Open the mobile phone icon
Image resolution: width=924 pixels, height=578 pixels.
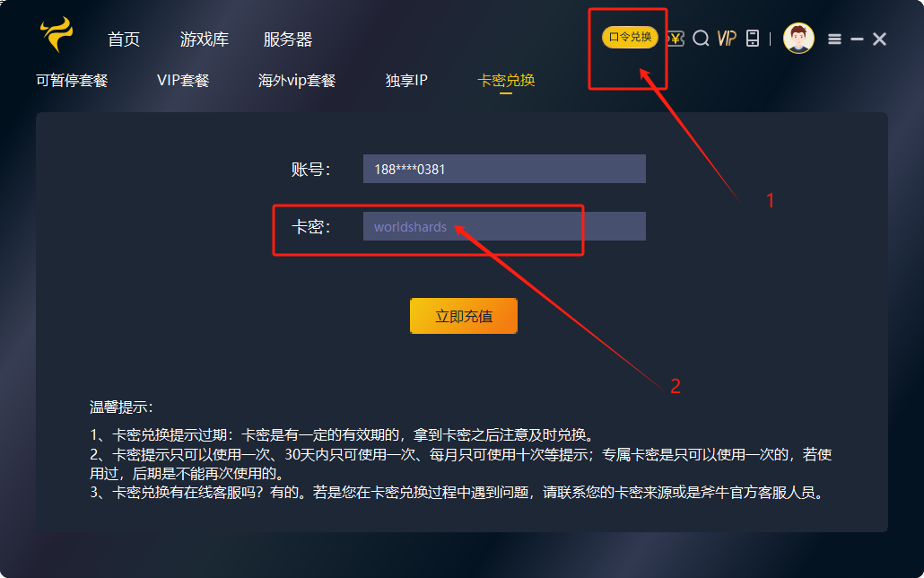tap(753, 39)
